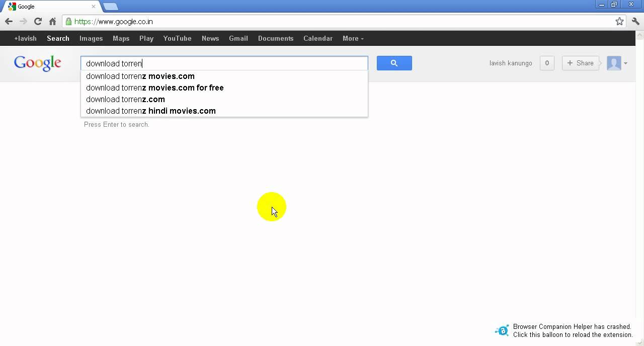Choose suggestion torrenz hindi movies.com

(x=224, y=111)
